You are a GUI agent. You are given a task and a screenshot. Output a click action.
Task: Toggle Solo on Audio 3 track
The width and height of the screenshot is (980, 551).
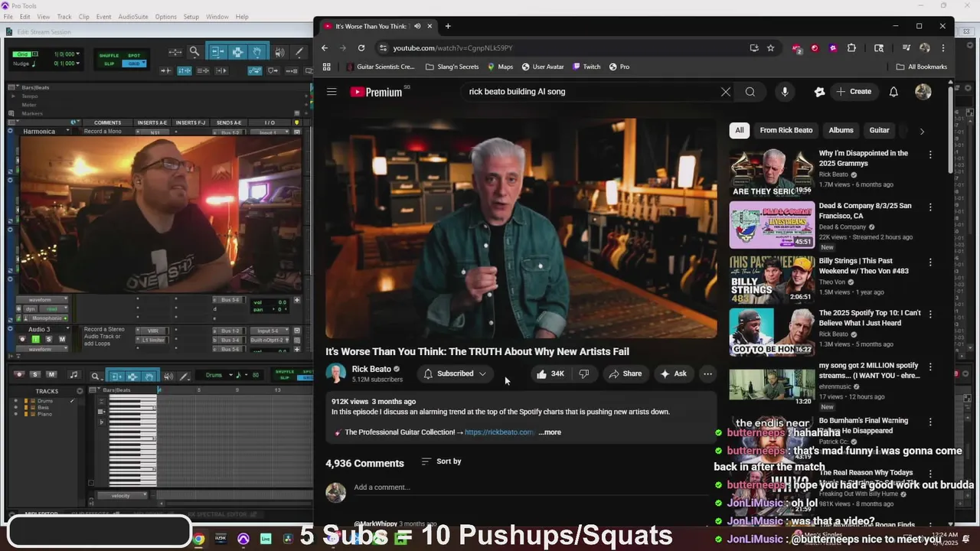click(x=49, y=339)
